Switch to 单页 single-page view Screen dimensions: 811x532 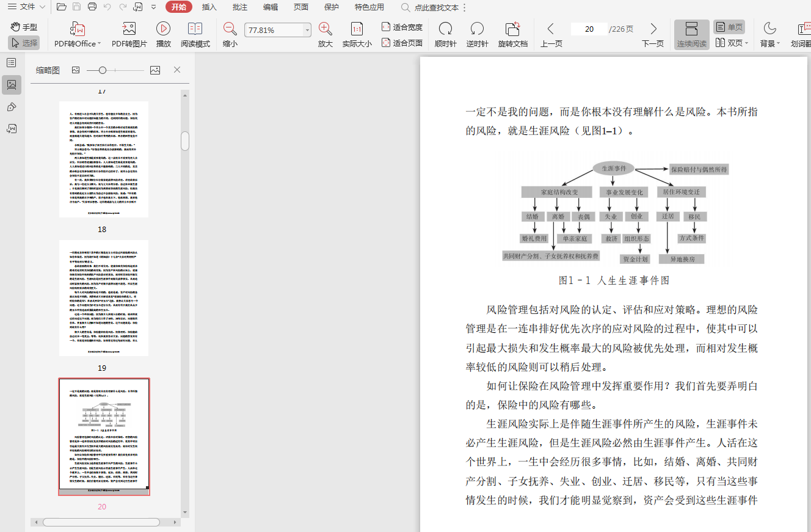point(729,27)
